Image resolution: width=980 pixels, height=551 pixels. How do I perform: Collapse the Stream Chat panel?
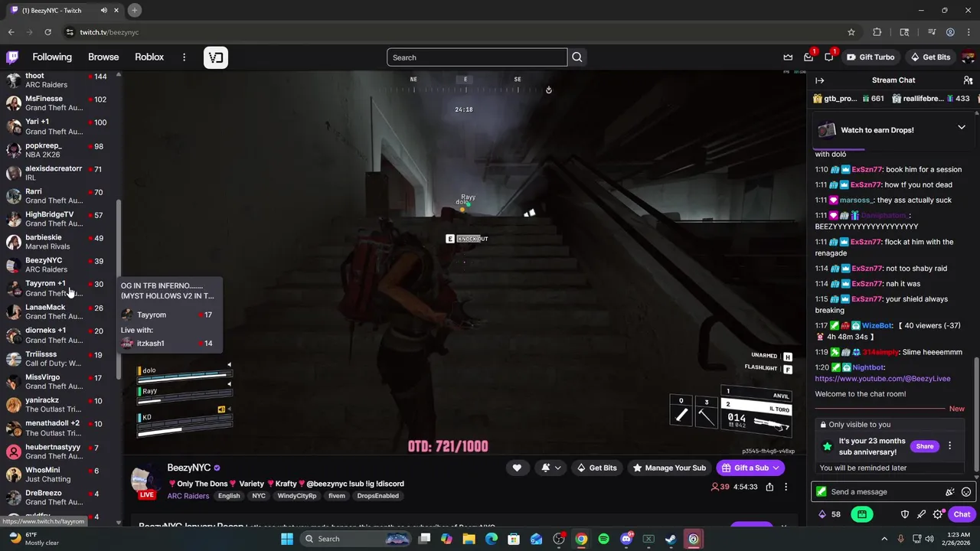[x=820, y=80]
